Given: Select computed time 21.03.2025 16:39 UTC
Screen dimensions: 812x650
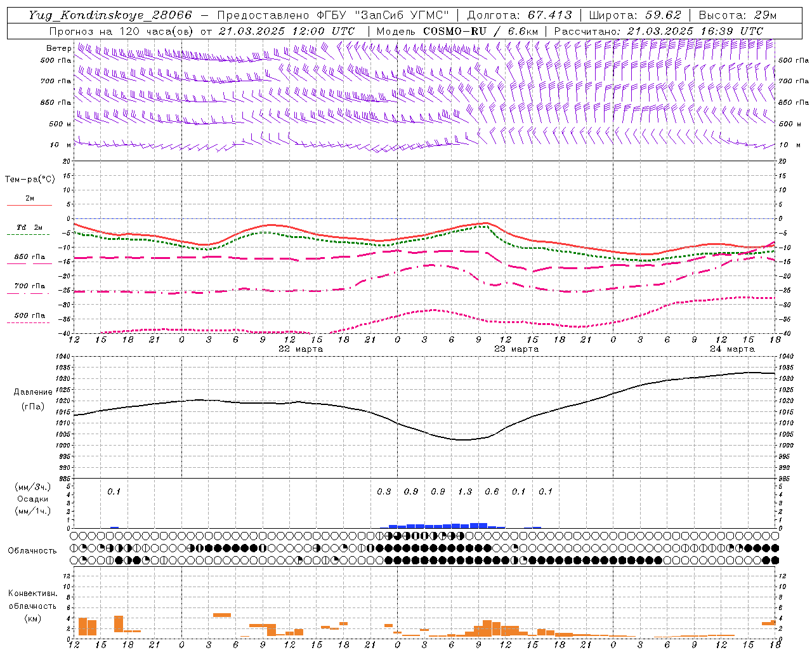Looking at the screenshot, I should 695,31.
